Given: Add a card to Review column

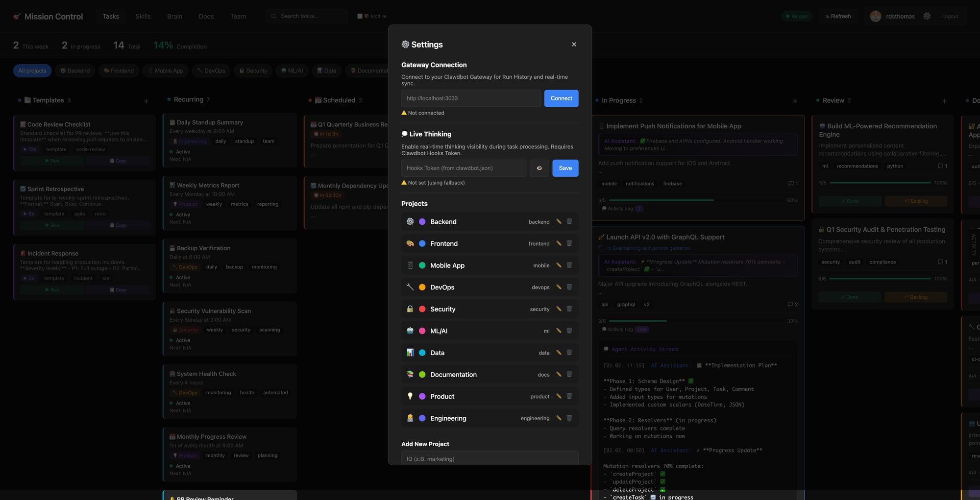Looking at the screenshot, I should coord(944,101).
